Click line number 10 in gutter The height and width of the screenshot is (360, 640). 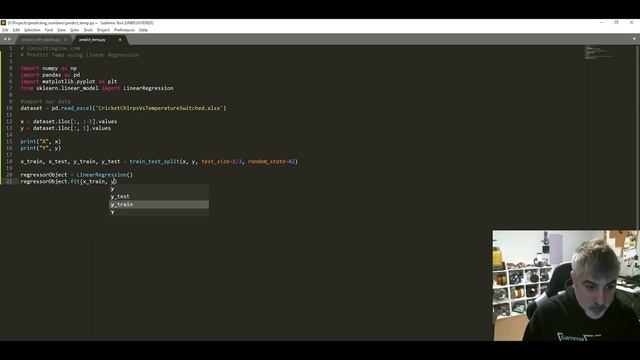9,108
